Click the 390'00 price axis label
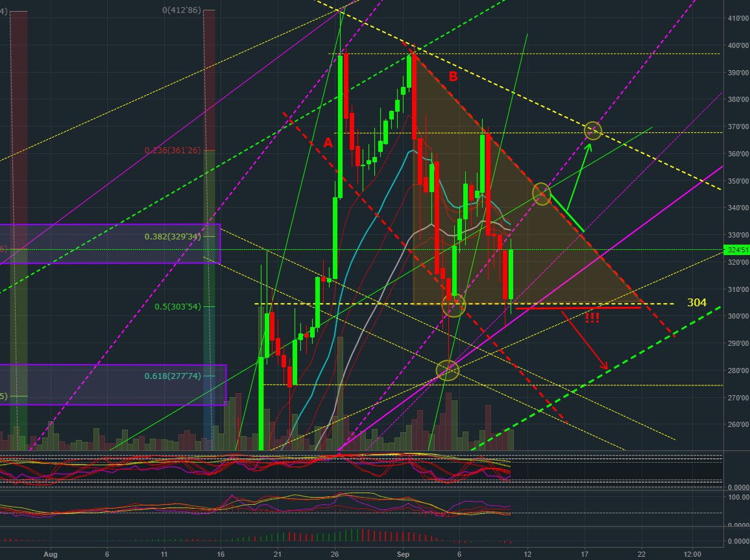750x560 pixels. [738, 73]
